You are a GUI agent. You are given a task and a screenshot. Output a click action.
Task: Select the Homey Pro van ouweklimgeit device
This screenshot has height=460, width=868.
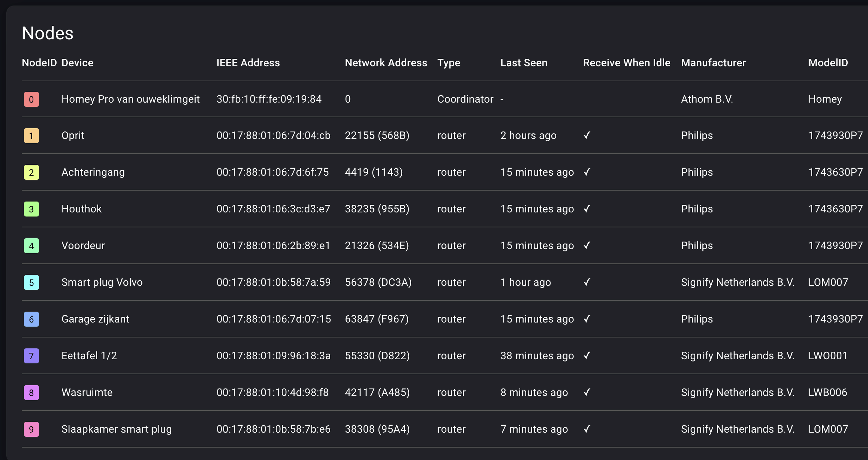point(130,99)
